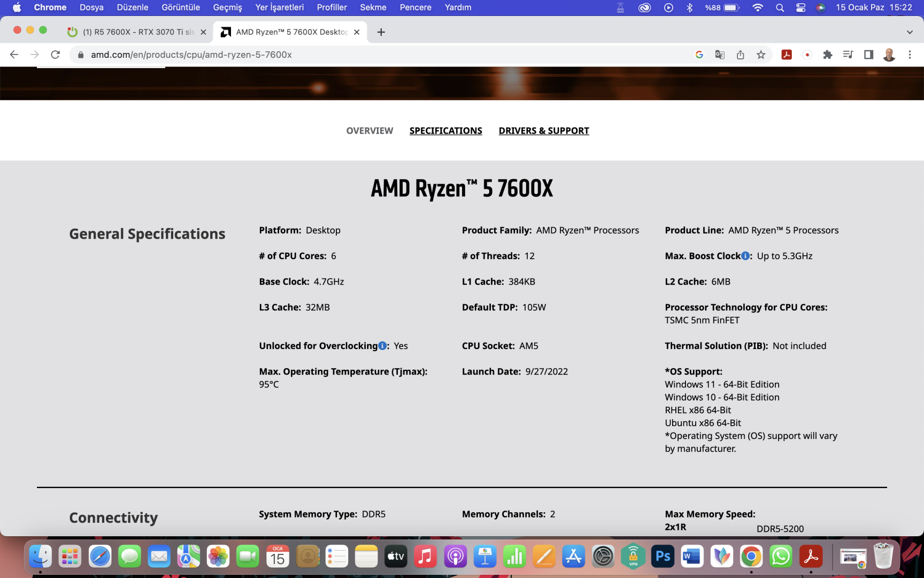Viewport: 924px width, 578px height.
Task: Switch to the R5 7600X - RTX 3070 Ti tab
Action: (137, 32)
